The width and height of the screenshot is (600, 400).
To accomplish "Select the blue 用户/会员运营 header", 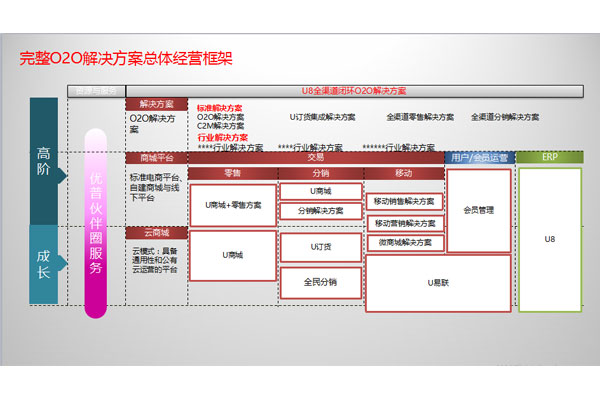I will (479, 157).
